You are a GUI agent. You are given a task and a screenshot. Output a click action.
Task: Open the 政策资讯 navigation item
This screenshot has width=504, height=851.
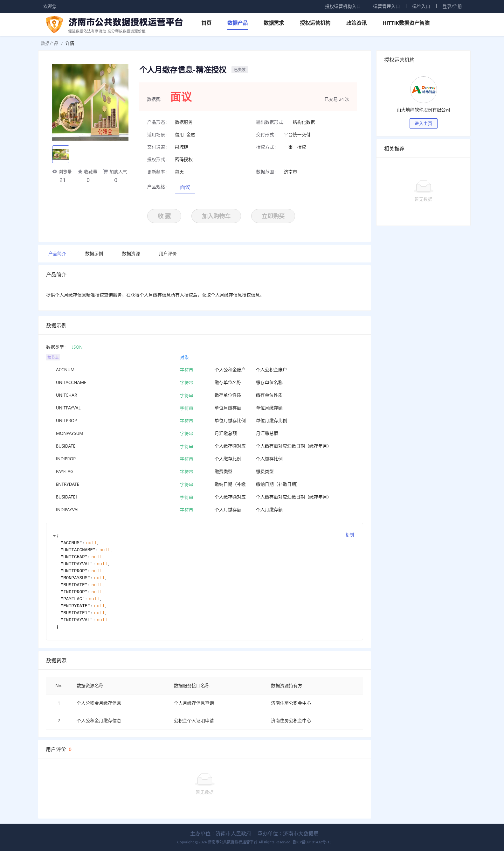[x=356, y=23]
